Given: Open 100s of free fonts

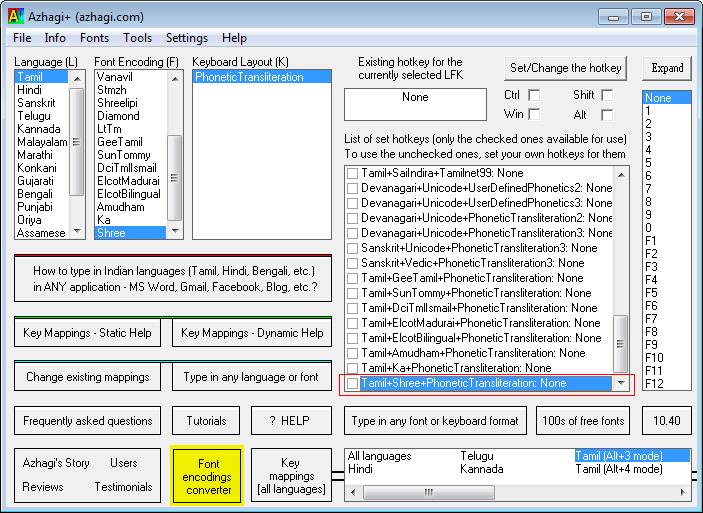Looking at the screenshot, I should pyautogui.click(x=583, y=421).
